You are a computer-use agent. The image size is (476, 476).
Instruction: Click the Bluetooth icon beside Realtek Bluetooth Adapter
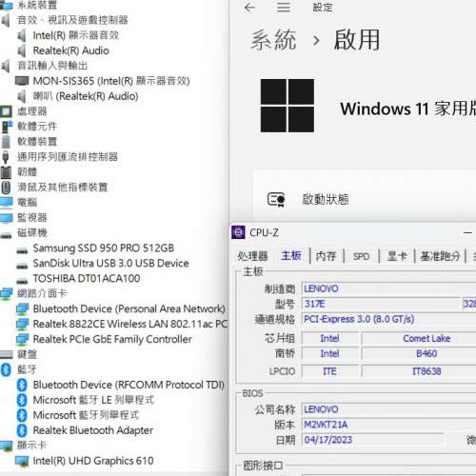22,430
